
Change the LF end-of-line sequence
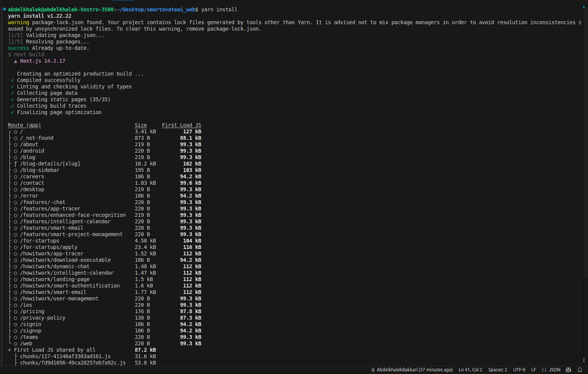534,370
